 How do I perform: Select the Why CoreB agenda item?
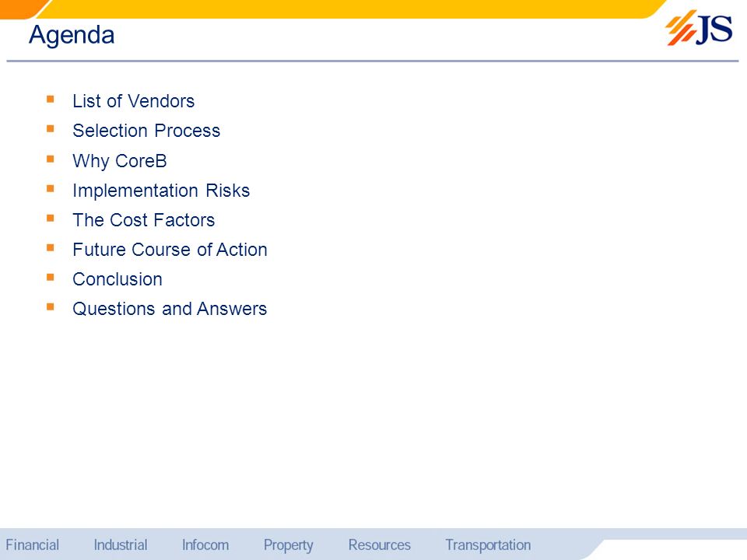(x=119, y=161)
